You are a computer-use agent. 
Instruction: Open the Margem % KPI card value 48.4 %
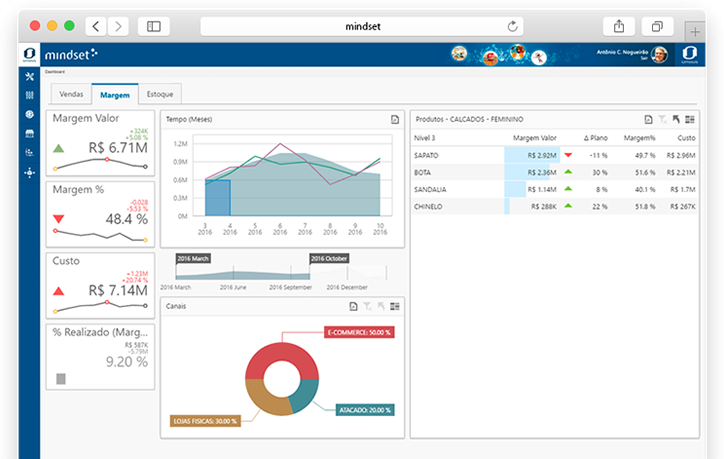point(127,219)
